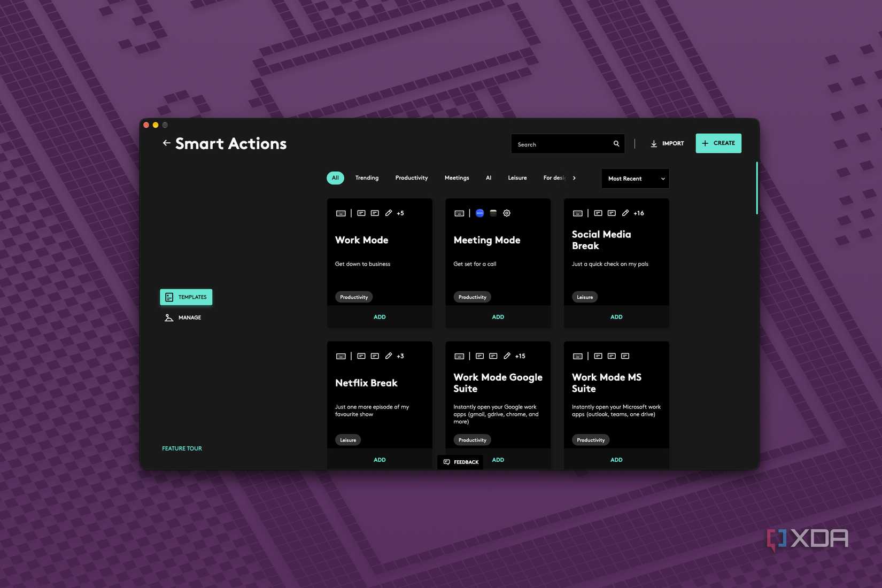Viewport: 882px width, 588px height.
Task: Click the keyboard icon on the Netflix Break card
Action: 341,356
